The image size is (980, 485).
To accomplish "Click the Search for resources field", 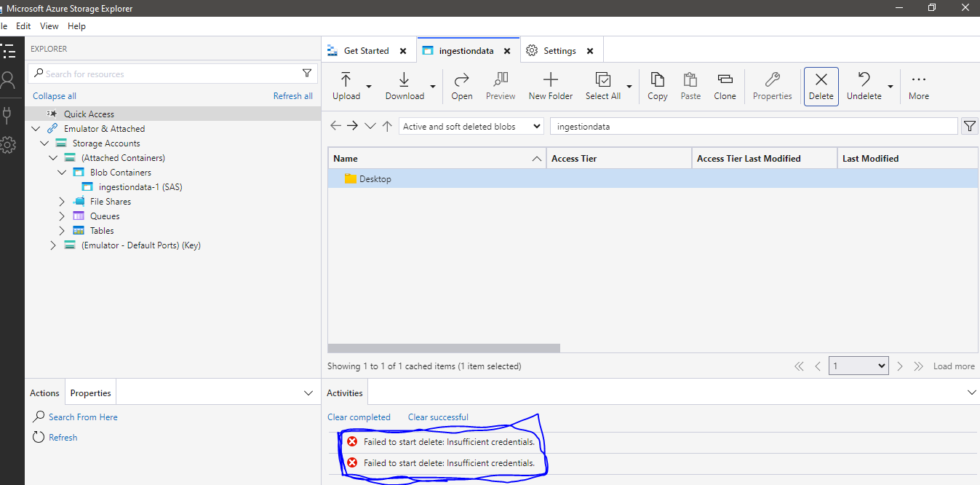I will 172,74.
